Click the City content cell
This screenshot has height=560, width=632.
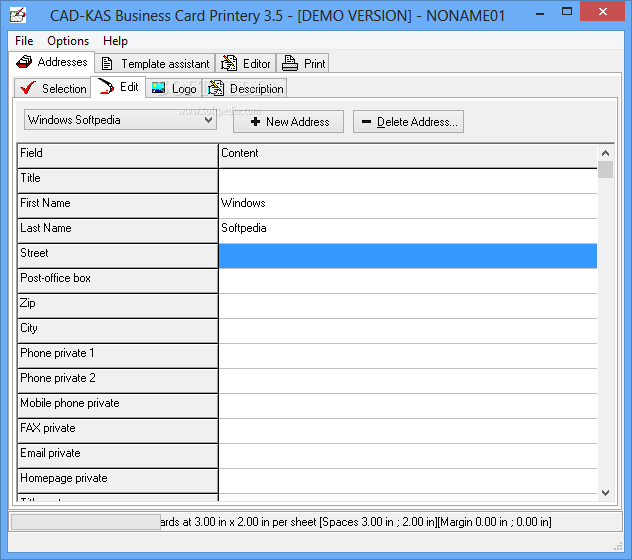(x=408, y=331)
